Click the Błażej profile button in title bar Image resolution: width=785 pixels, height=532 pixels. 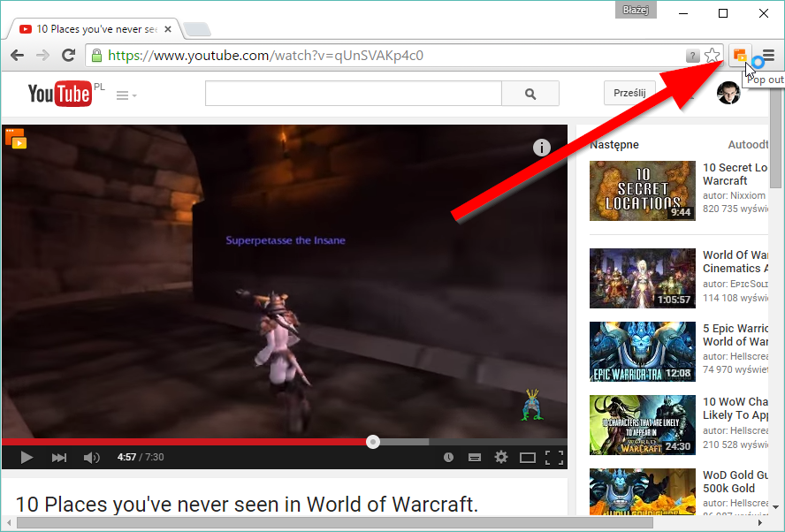click(636, 10)
